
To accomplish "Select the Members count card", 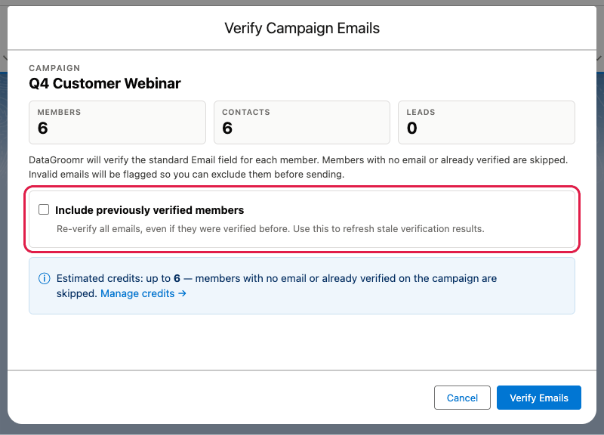I will coord(117,123).
